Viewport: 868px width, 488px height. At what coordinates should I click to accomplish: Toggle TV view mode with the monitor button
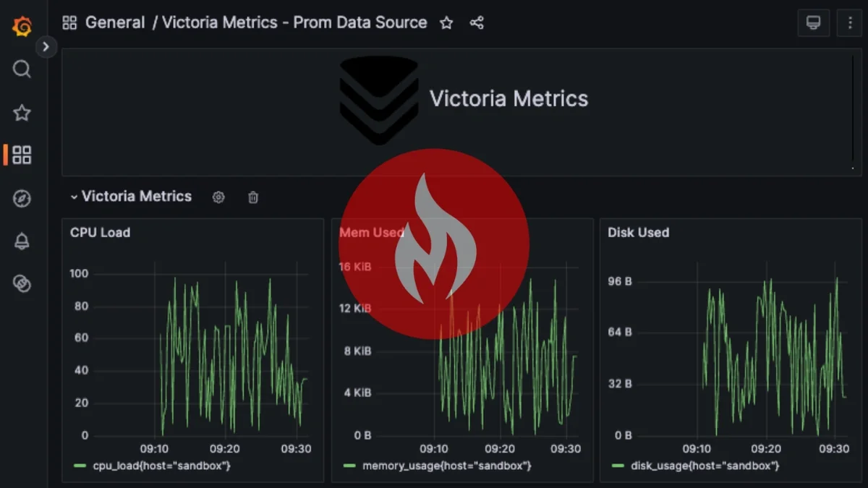(814, 23)
